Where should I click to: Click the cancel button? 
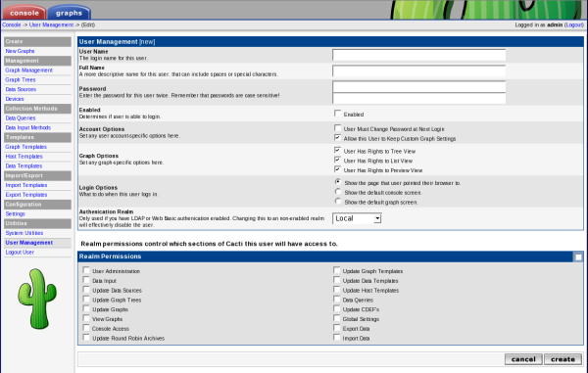(523, 359)
